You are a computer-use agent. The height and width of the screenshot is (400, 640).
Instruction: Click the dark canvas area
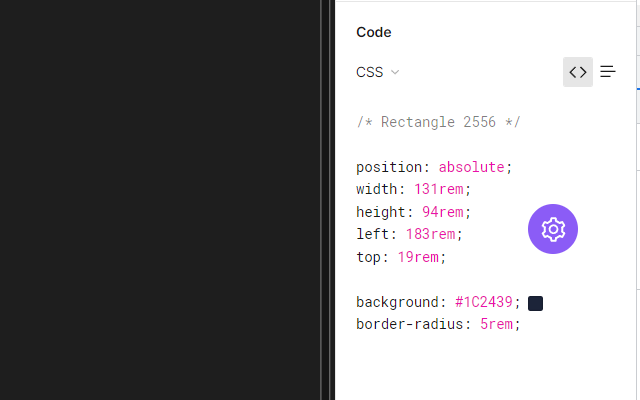tap(160, 200)
